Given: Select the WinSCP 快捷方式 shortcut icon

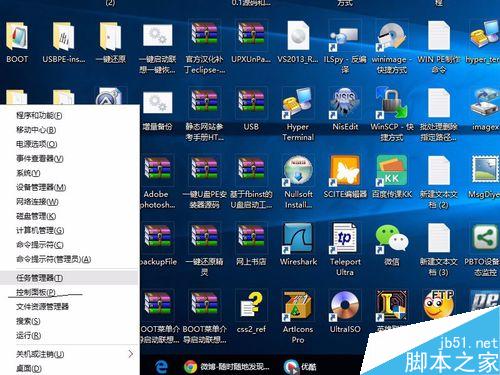Looking at the screenshot, I should pyautogui.click(x=392, y=103).
